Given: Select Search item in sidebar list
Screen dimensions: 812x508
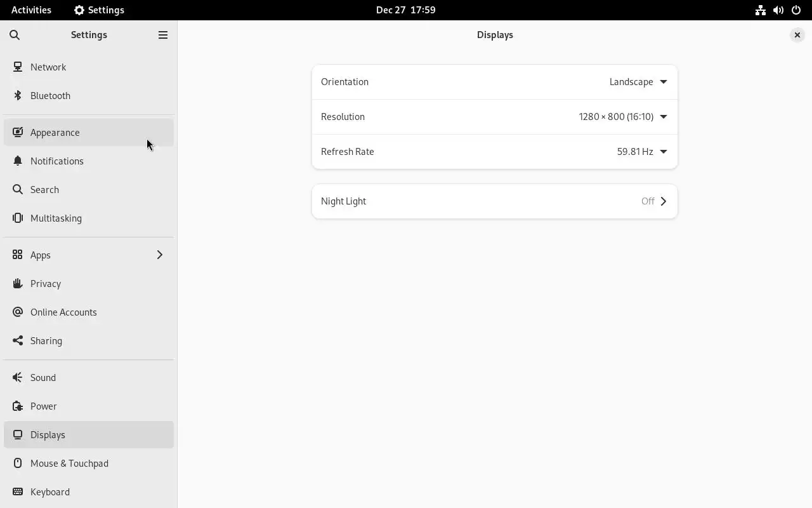Looking at the screenshot, I should pos(89,189).
